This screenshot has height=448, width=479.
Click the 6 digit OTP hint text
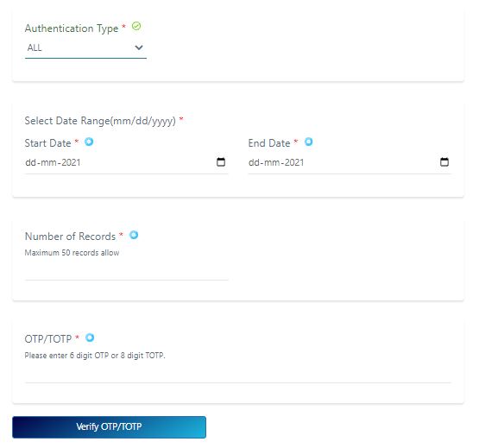95,356
